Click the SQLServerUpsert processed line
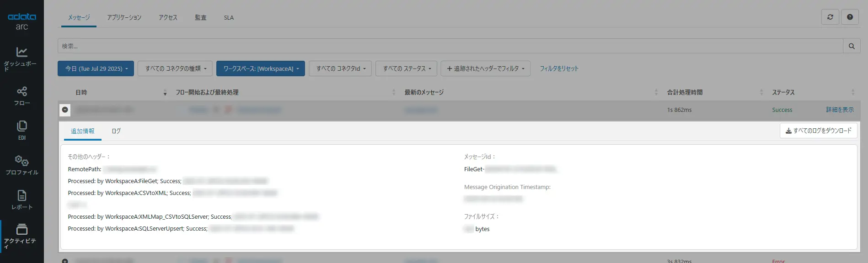 (138, 229)
